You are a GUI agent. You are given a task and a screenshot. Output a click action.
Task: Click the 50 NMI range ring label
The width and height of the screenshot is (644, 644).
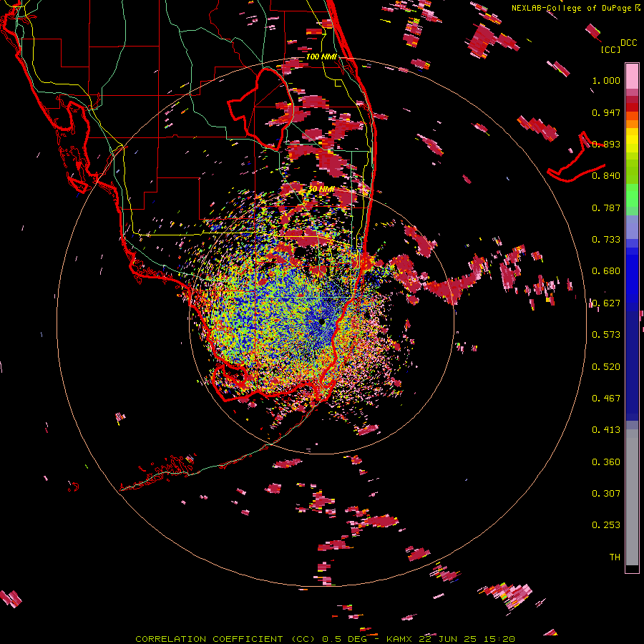(x=321, y=189)
